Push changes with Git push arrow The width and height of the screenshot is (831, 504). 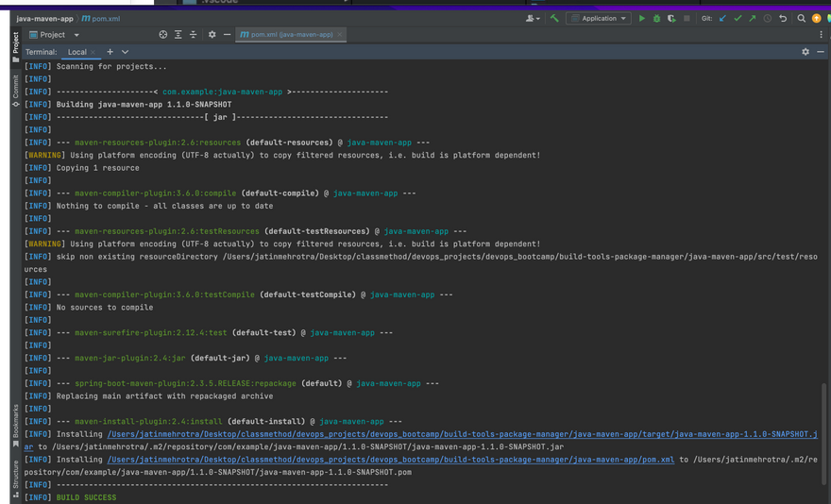click(752, 18)
